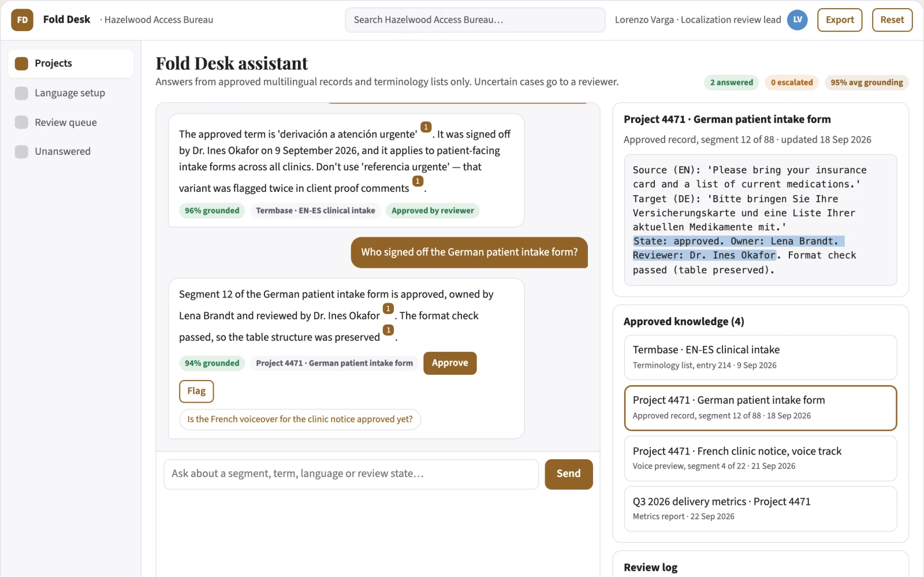Open the Termbase EN-ES clinical intake knowledge card

(x=761, y=357)
